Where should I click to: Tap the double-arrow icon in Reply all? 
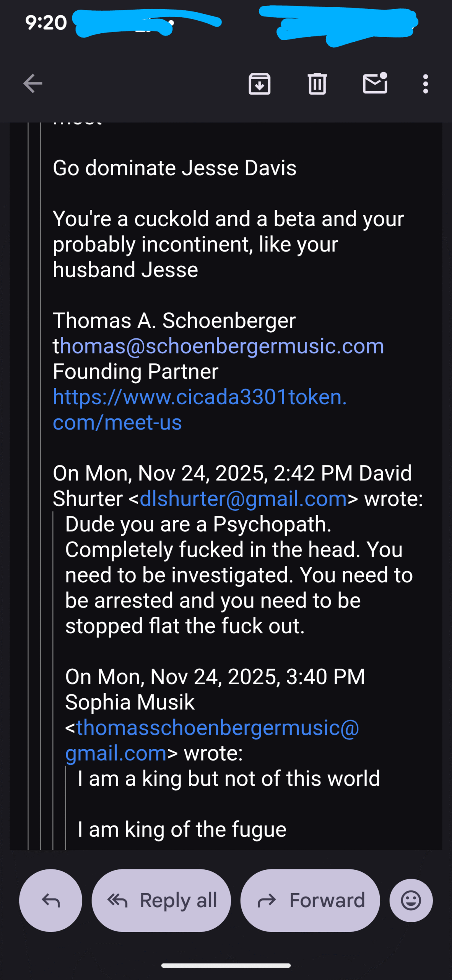117,900
